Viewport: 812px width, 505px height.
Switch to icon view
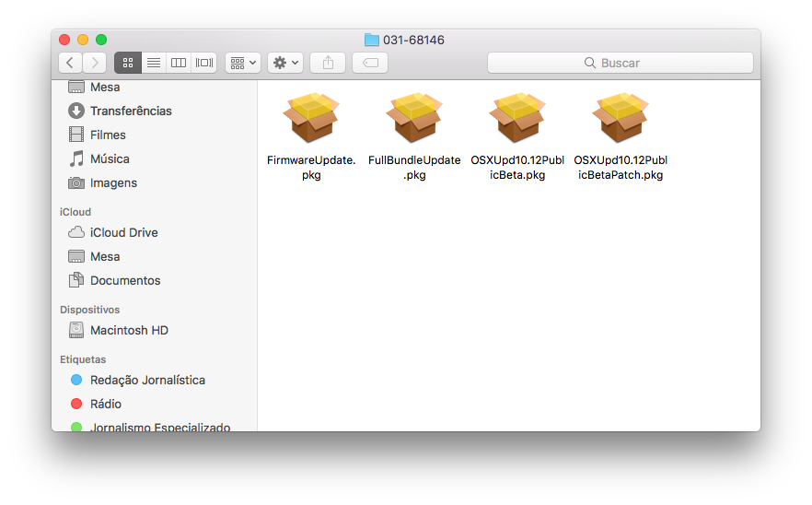(128, 63)
